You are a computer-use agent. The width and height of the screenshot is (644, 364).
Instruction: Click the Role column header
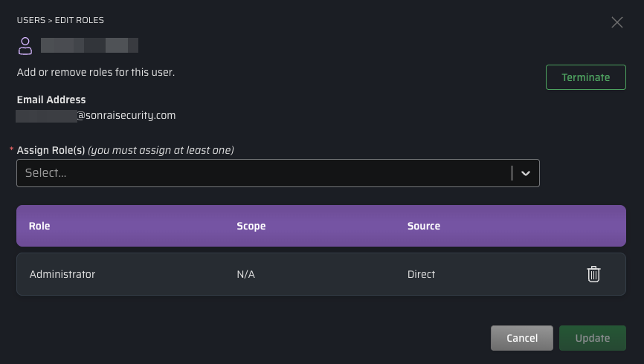(x=39, y=226)
